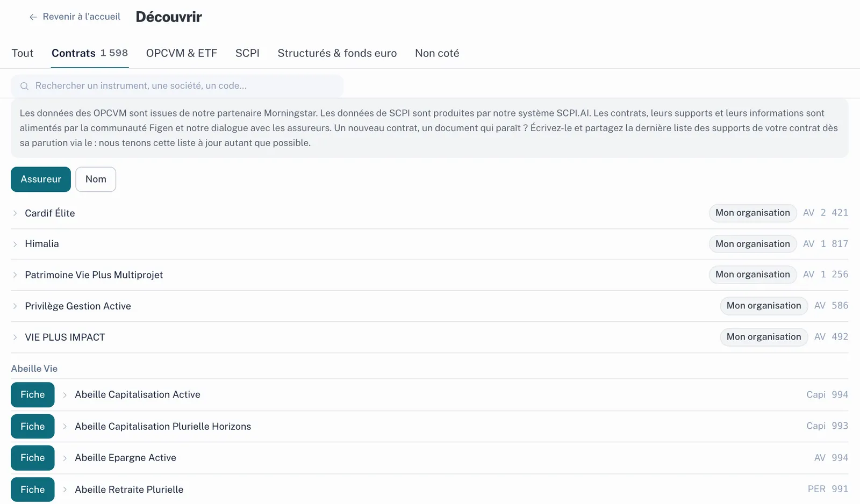
Task: Click PER 991 on Abeille Retraite Plurielle
Action: pyautogui.click(x=828, y=489)
